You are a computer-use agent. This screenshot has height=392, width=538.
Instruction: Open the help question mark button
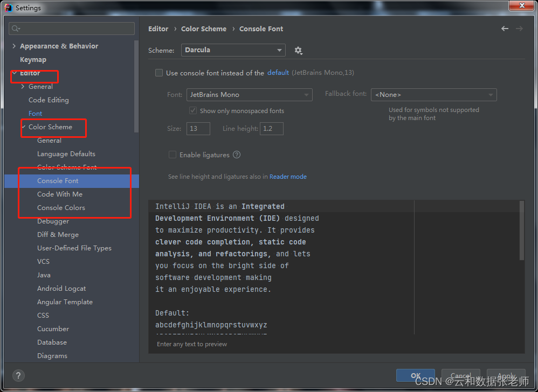click(18, 375)
